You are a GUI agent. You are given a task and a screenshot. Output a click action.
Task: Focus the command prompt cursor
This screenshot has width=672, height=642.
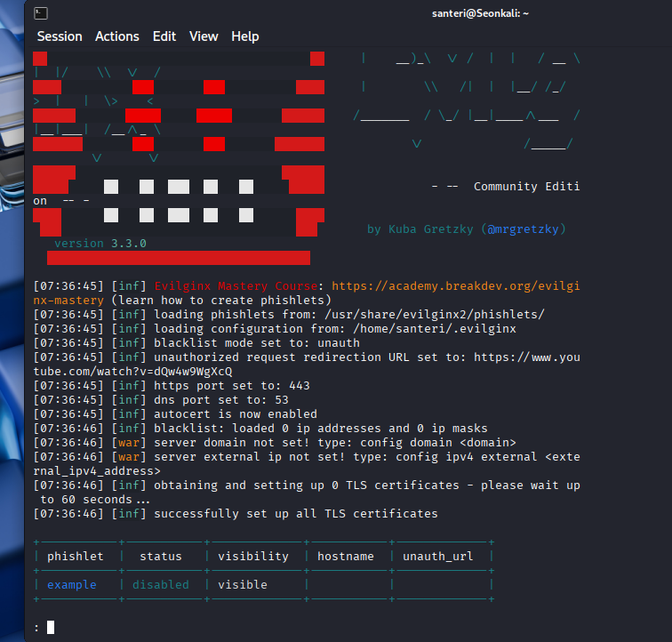coord(51,628)
